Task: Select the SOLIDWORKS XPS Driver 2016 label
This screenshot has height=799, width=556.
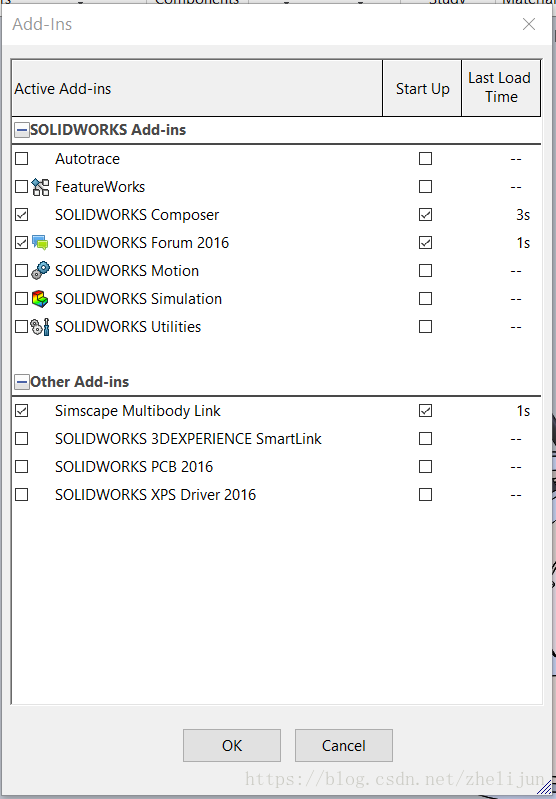Action: [155, 495]
